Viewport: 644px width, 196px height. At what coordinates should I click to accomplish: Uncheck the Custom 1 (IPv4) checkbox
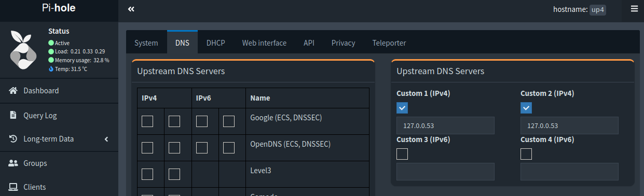coord(402,108)
